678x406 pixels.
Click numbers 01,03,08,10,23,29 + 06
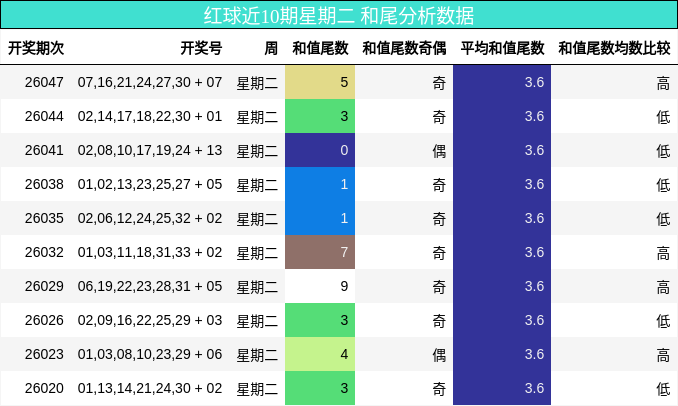click(150, 354)
